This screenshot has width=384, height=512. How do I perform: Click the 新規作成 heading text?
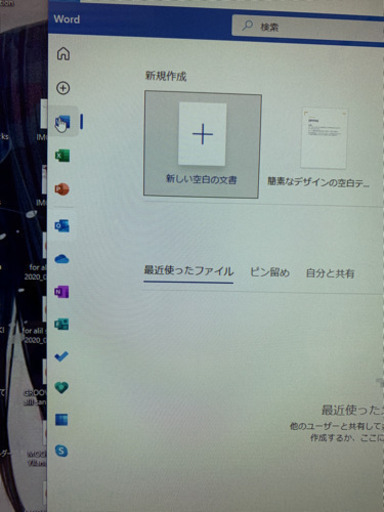[x=166, y=76]
